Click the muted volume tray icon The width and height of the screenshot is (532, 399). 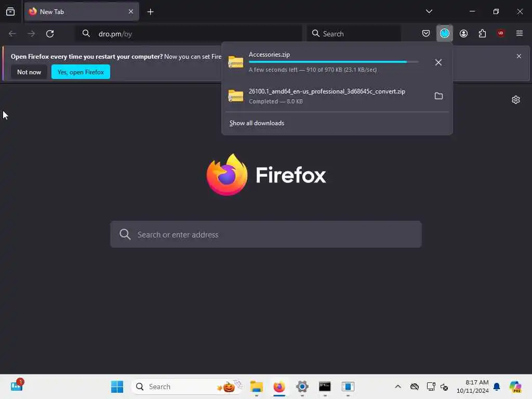[x=444, y=387]
